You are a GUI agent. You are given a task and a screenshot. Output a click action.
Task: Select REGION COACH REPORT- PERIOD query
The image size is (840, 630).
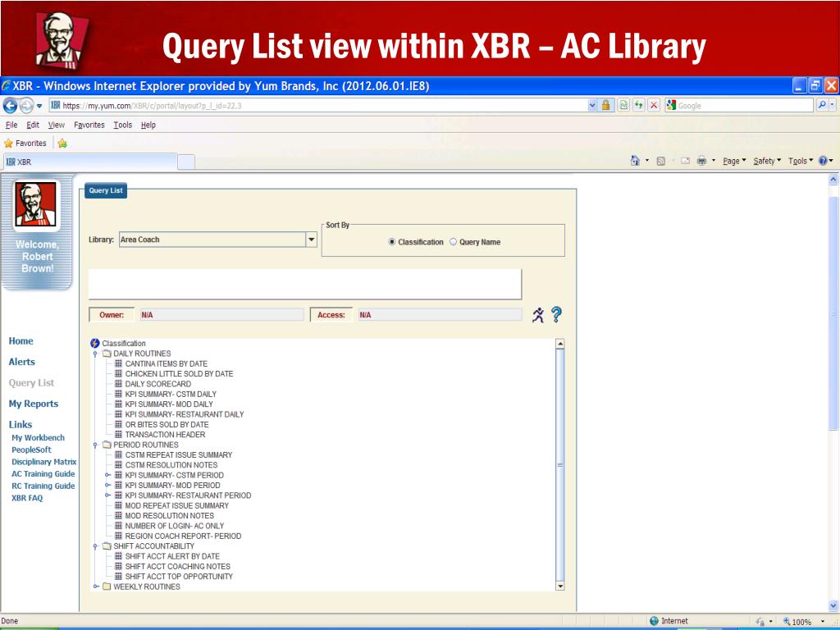[183, 536]
